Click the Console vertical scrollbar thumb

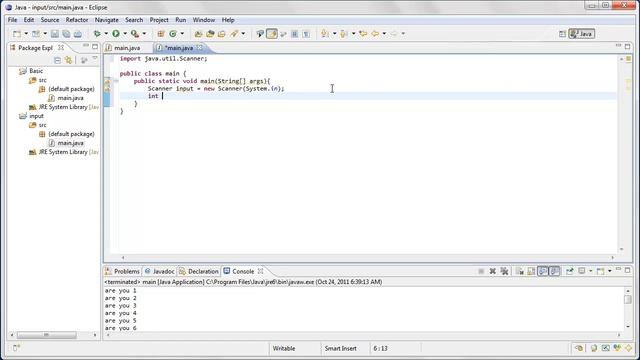point(628,299)
